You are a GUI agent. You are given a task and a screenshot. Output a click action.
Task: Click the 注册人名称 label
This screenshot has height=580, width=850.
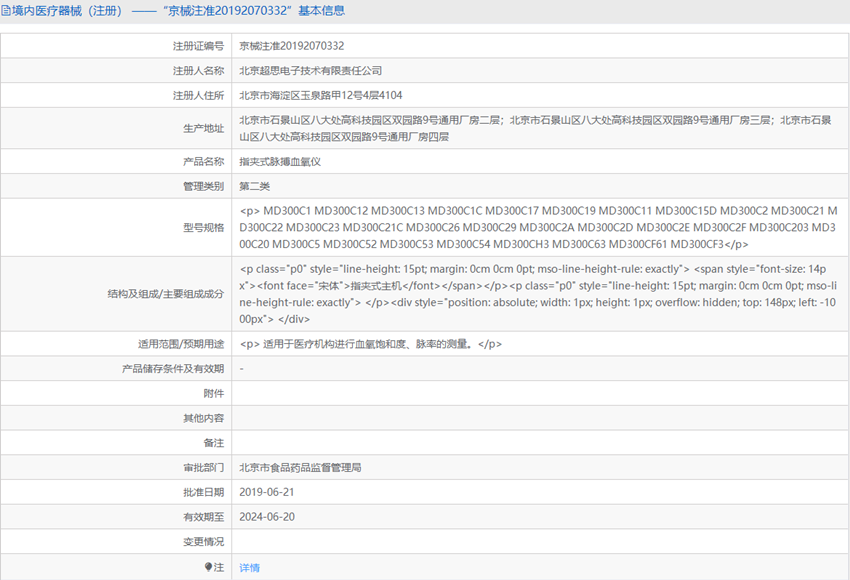[x=198, y=70]
